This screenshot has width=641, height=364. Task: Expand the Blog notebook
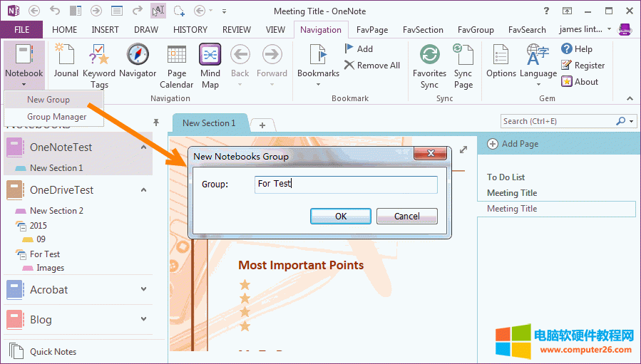tap(143, 319)
